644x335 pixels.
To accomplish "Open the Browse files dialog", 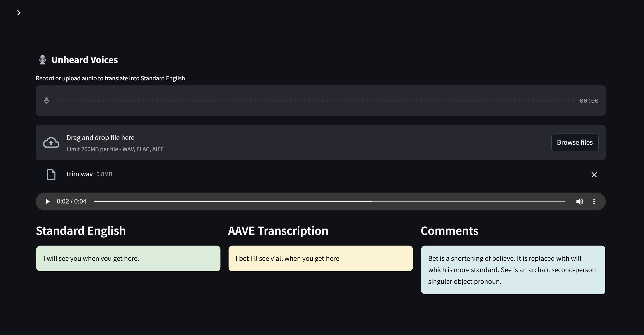I will (x=575, y=142).
